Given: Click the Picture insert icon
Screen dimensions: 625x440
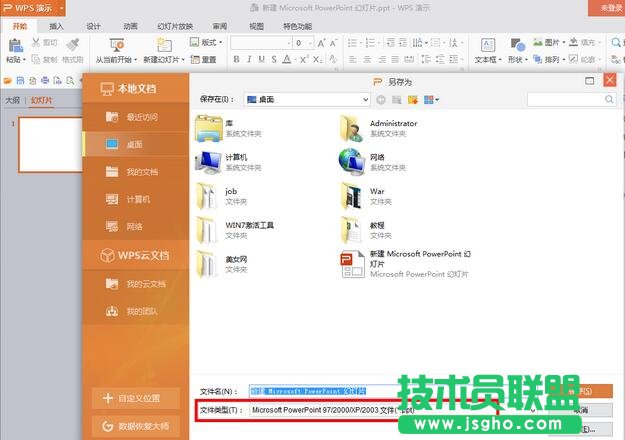Looking at the screenshot, I should [538, 42].
